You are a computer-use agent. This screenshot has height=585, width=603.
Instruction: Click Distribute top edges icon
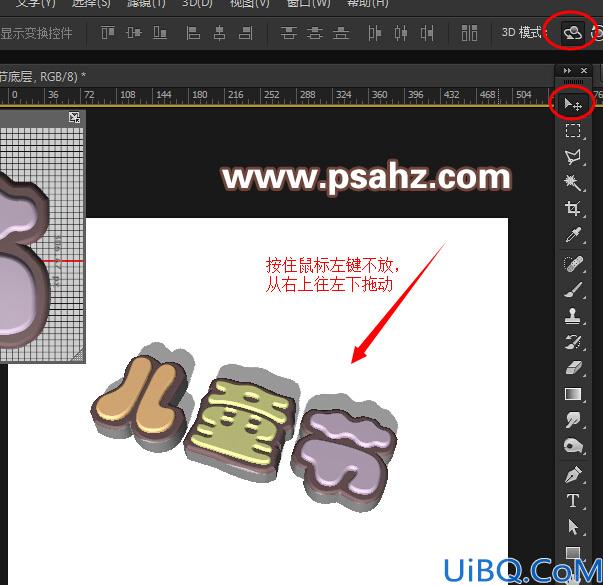(288, 33)
